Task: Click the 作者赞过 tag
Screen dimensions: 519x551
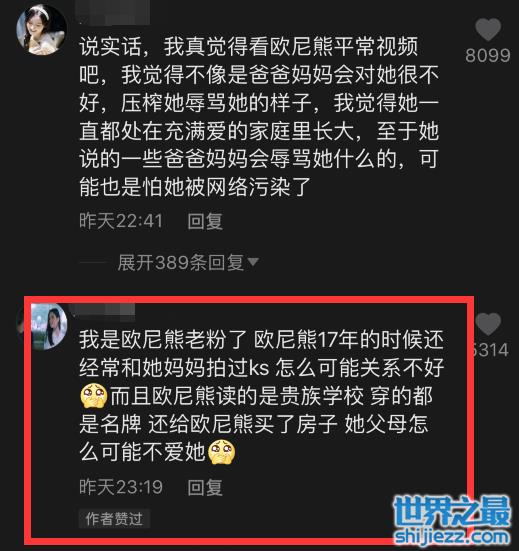Action: (114, 519)
